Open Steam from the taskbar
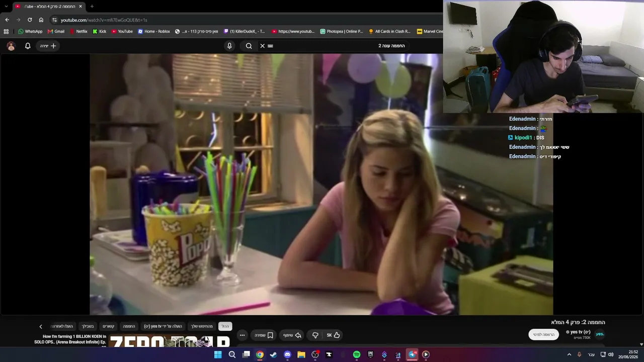The image size is (644, 362). (x=273, y=354)
